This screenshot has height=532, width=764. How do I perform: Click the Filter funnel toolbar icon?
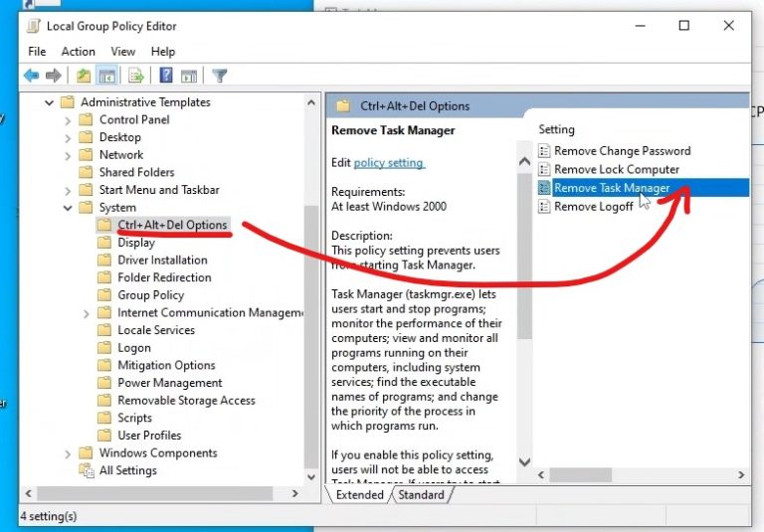point(219,76)
